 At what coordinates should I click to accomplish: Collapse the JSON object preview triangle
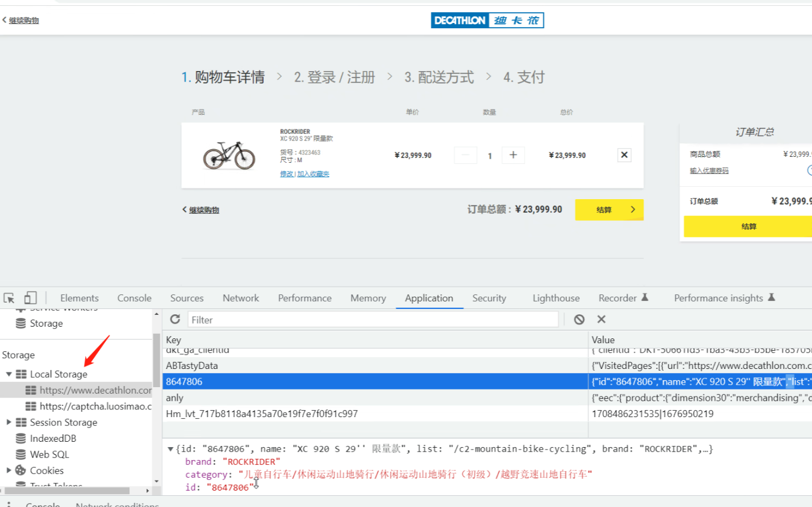[x=170, y=449]
